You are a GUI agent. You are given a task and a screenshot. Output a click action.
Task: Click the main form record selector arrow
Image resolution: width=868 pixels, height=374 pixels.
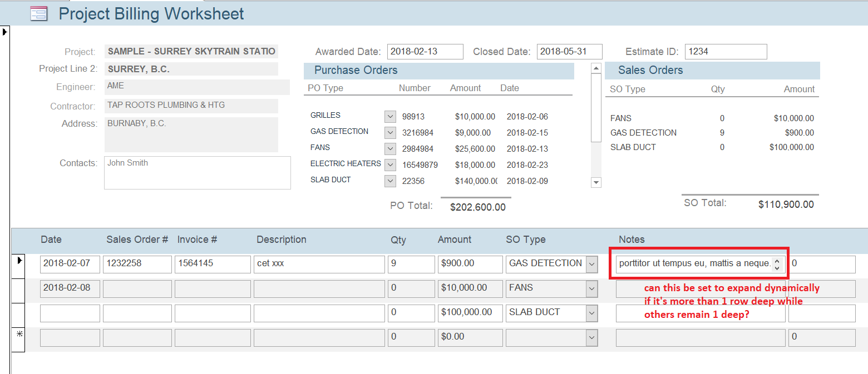point(5,32)
